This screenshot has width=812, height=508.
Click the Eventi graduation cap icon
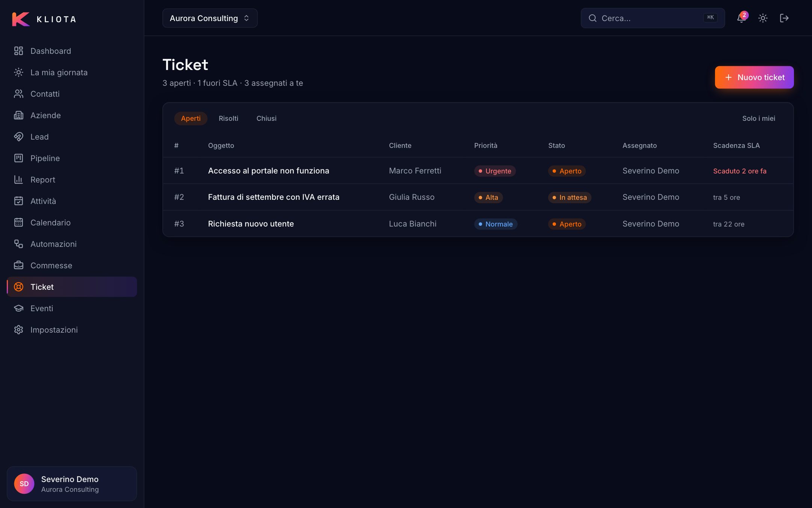pos(18,308)
